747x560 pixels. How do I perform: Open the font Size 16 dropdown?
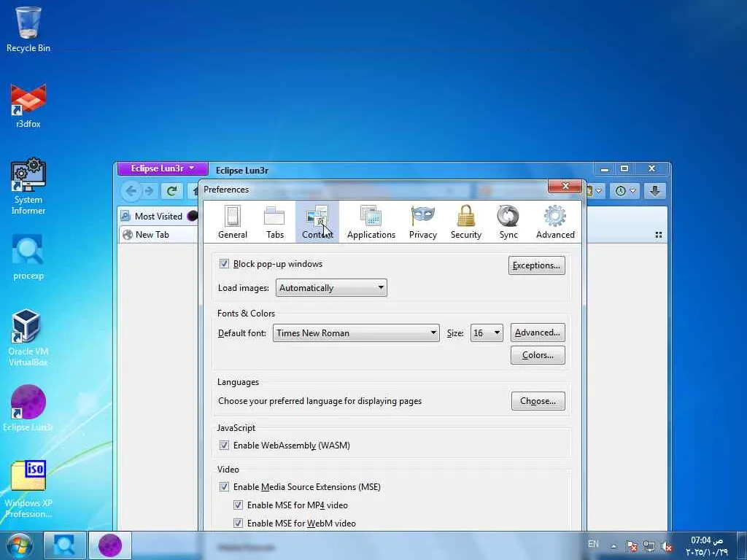click(x=487, y=332)
